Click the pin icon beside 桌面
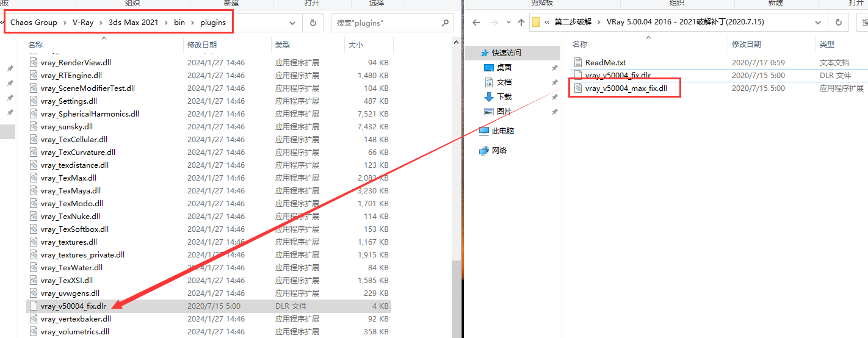Image resolution: width=868 pixels, height=338 pixels. pyautogui.click(x=554, y=67)
